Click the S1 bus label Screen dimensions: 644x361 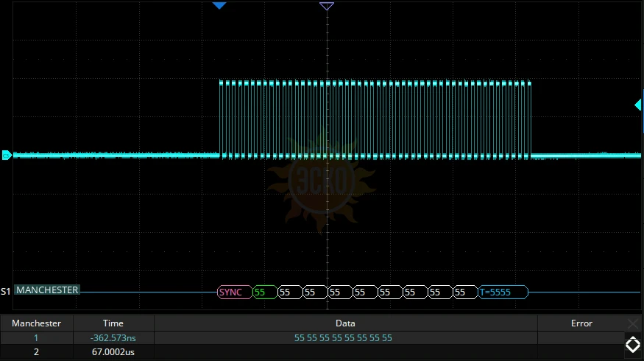pos(5,292)
